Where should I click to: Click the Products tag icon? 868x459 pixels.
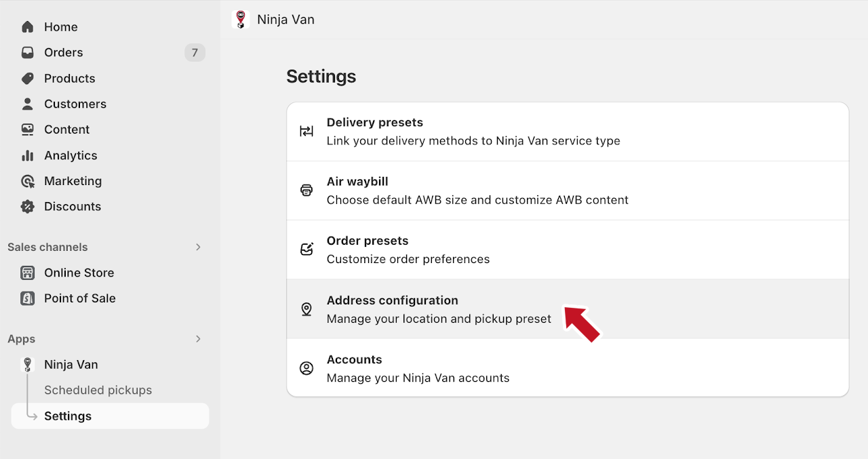(x=27, y=79)
